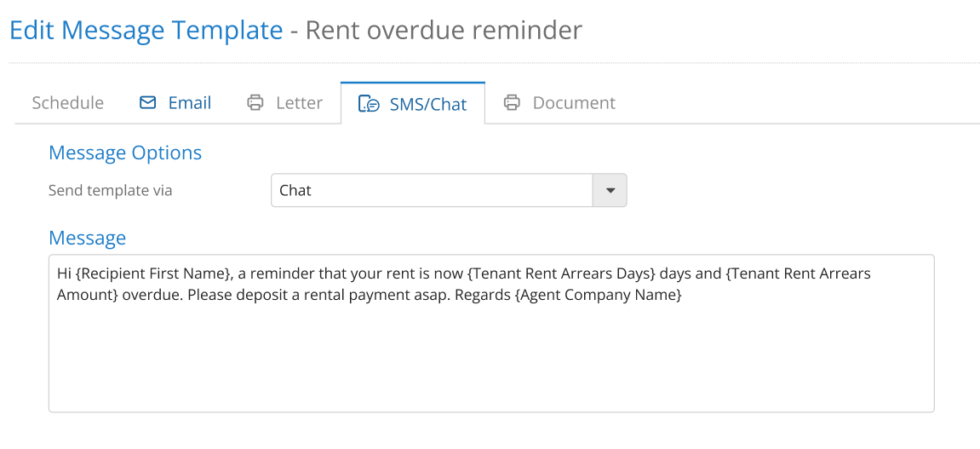Click the "Edit Message Template" page title

(146, 31)
